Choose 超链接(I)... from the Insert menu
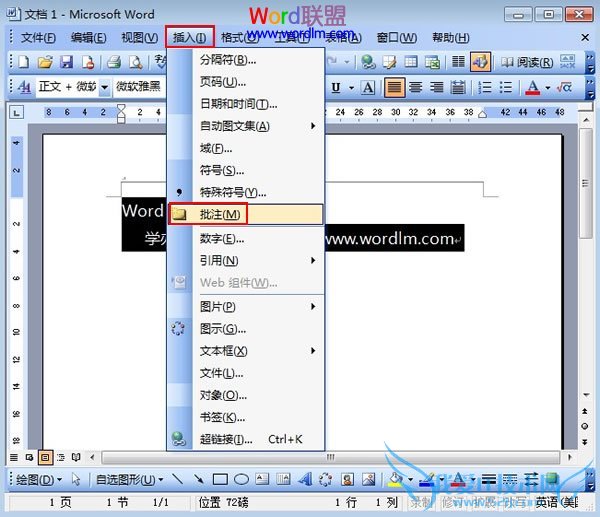 (246, 439)
